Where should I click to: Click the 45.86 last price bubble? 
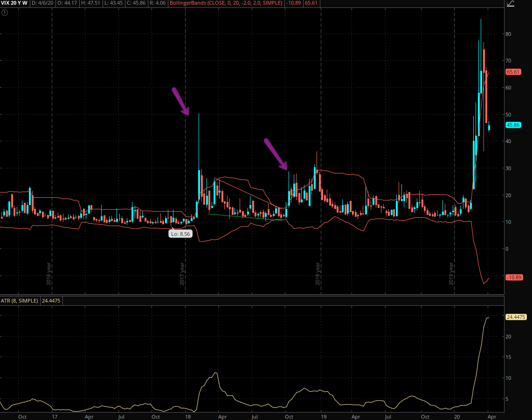click(x=513, y=125)
